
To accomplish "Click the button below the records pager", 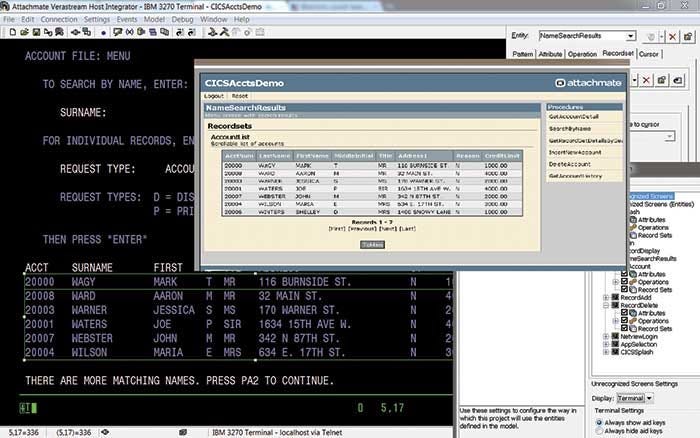I will click(x=372, y=245).
